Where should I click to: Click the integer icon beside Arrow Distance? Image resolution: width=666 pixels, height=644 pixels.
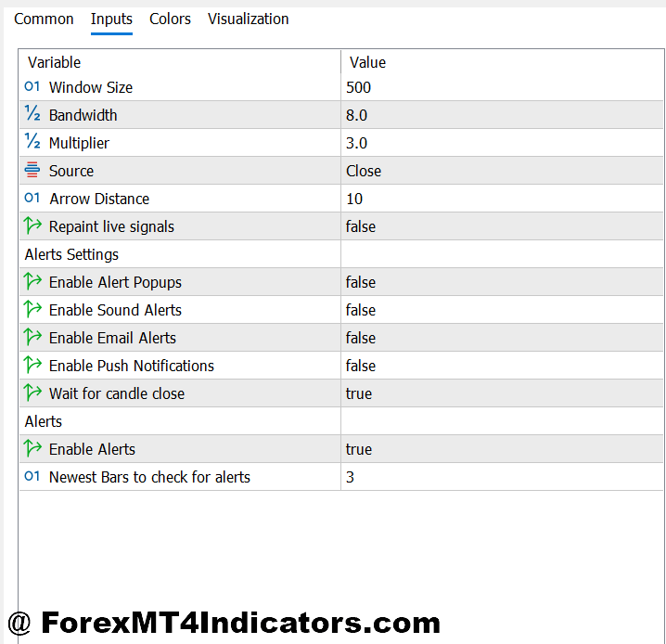click(x=32, y=199)
